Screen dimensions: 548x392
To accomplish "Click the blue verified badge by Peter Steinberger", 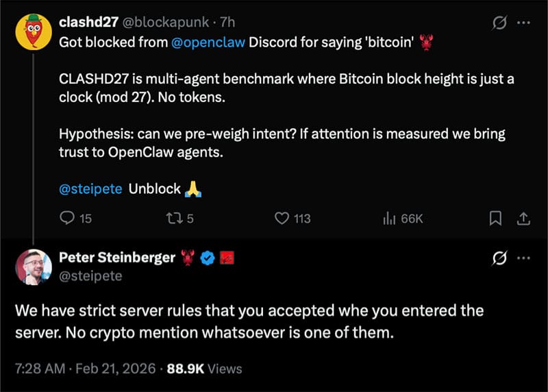I will click(209, 258).
